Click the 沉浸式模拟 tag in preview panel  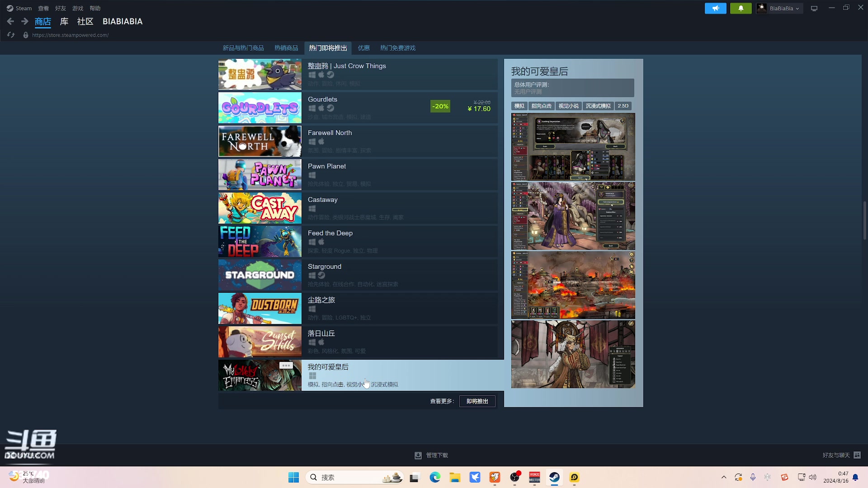point(598,106)
